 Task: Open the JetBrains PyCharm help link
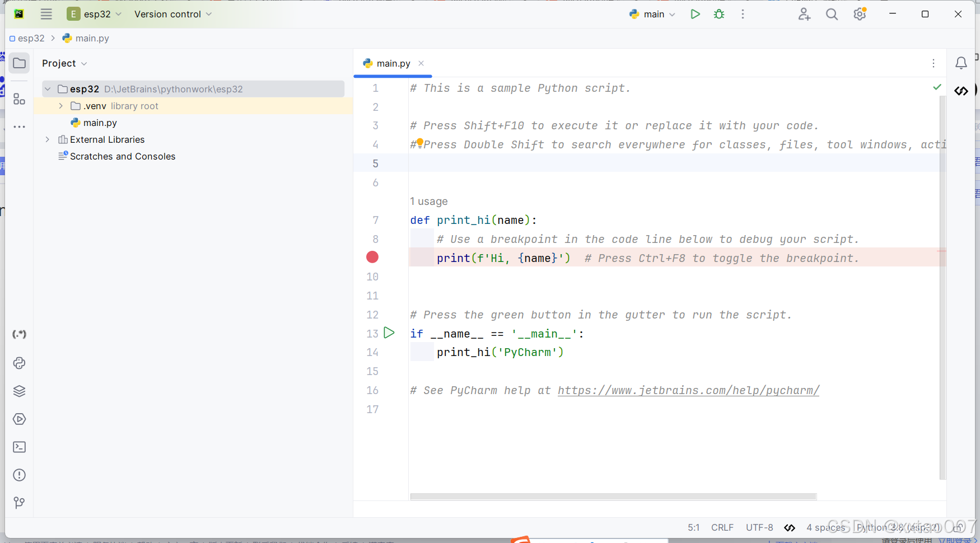688,390
